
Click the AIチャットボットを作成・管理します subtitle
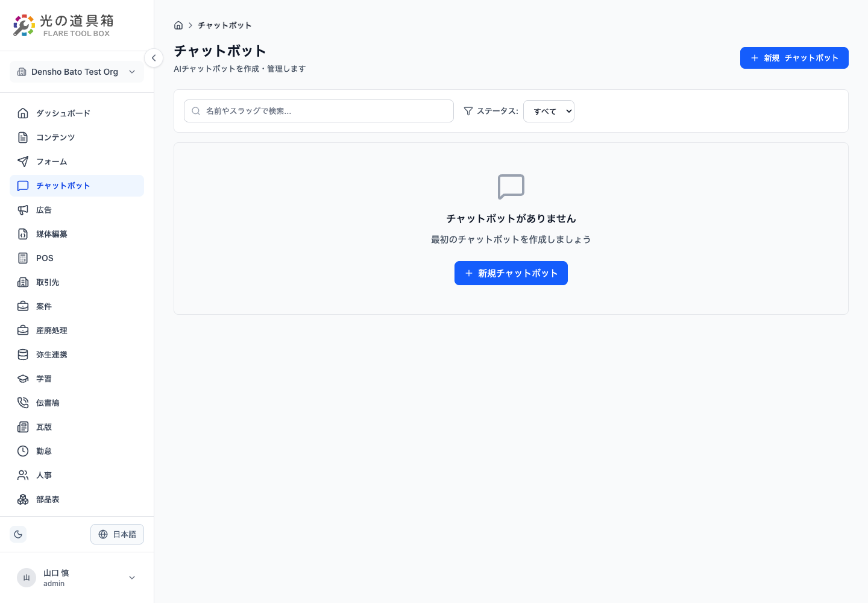click(239, 69)
